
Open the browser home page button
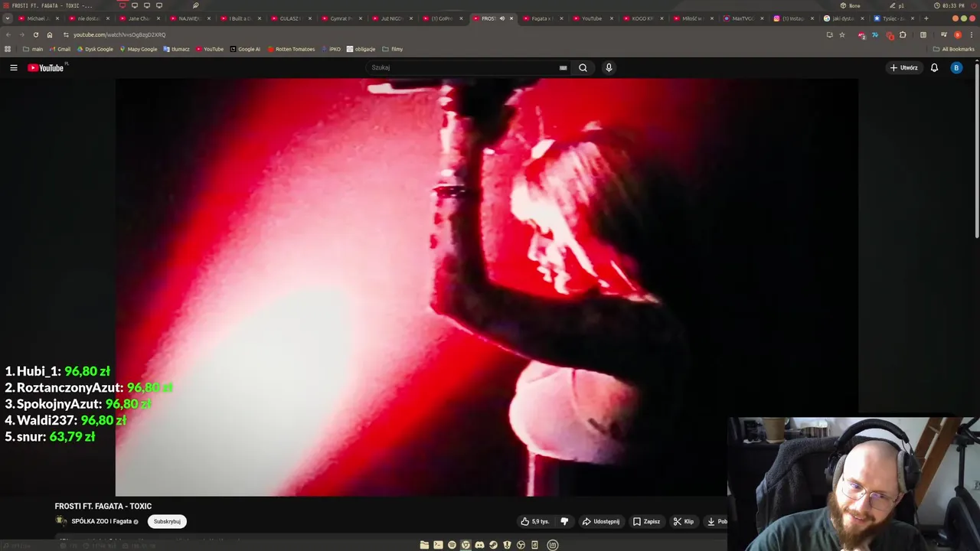tap(50, 34)
